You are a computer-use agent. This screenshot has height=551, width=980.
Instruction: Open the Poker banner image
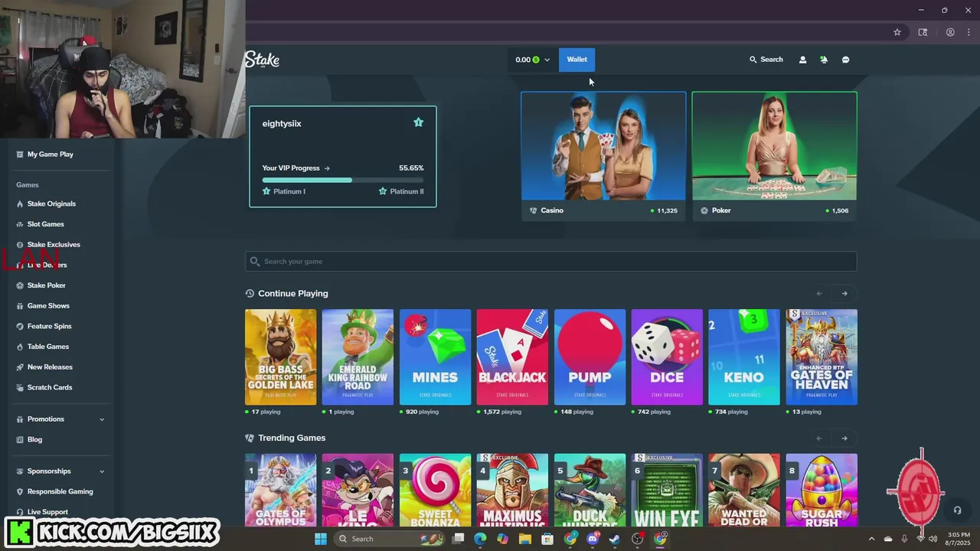[x=774, y=146]
